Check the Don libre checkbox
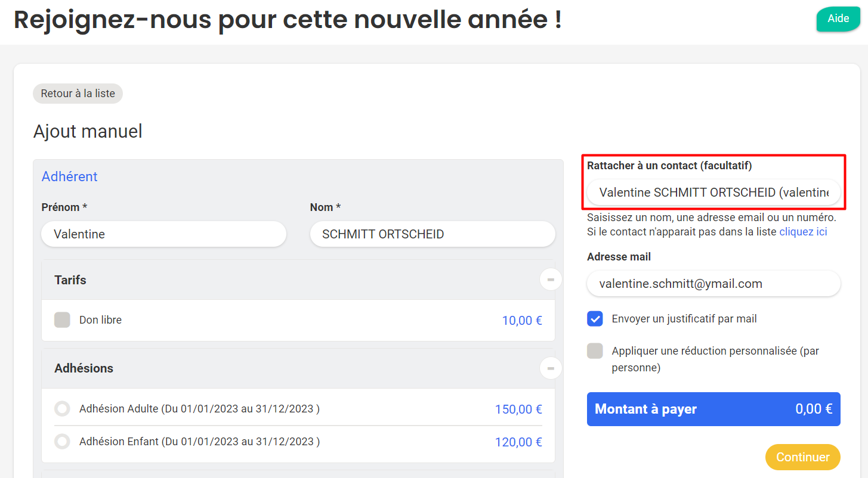 tap(62, 320)
